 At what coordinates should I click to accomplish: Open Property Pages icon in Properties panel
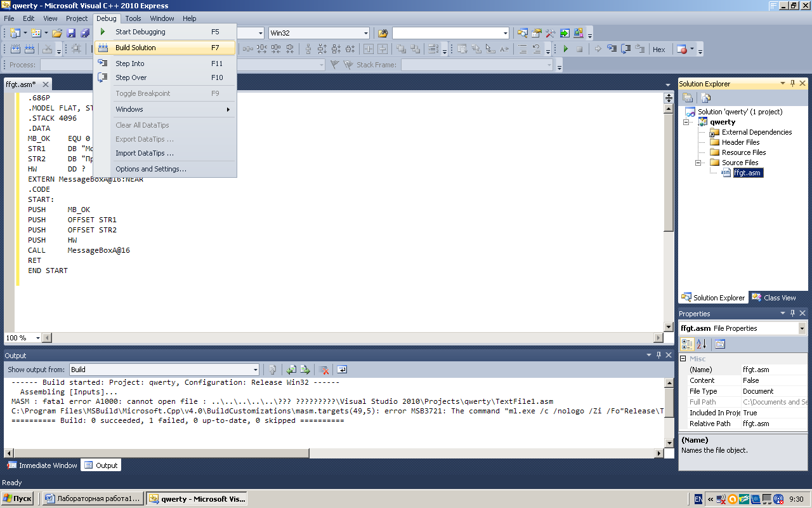(720, 344)
